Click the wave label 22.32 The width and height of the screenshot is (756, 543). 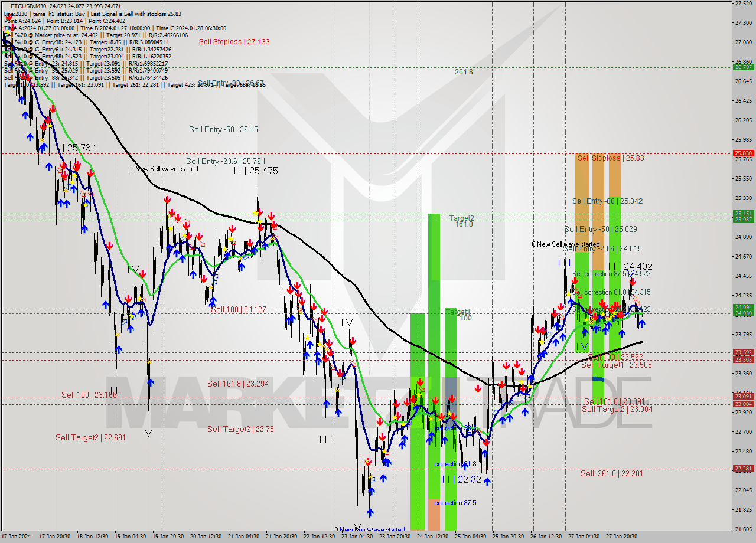click(x=462, y=479)
